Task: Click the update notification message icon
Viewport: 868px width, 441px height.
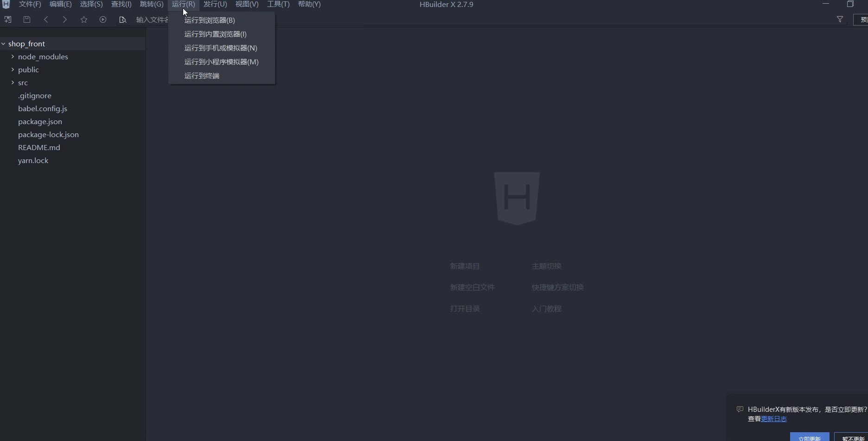Action: [x=740, y=409]
